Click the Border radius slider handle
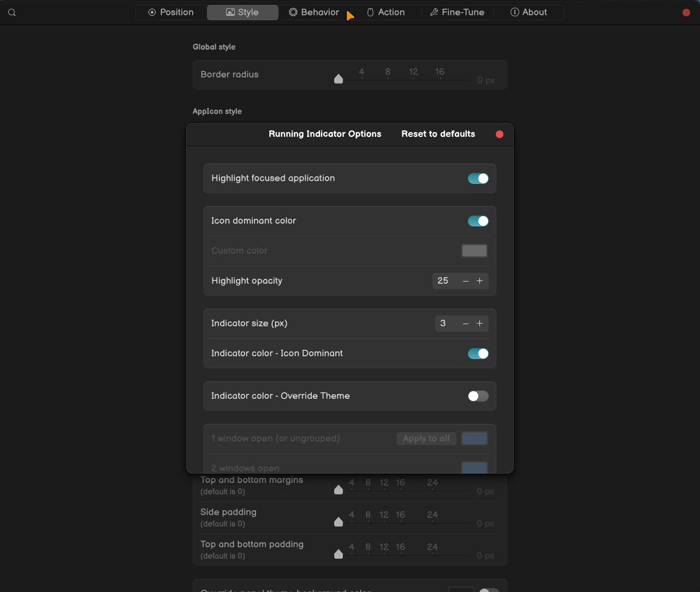 [x=339, y=79]
